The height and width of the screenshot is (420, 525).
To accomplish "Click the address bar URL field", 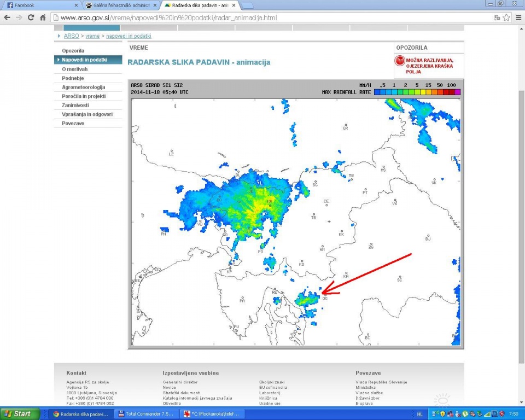I will coord(273,17).
